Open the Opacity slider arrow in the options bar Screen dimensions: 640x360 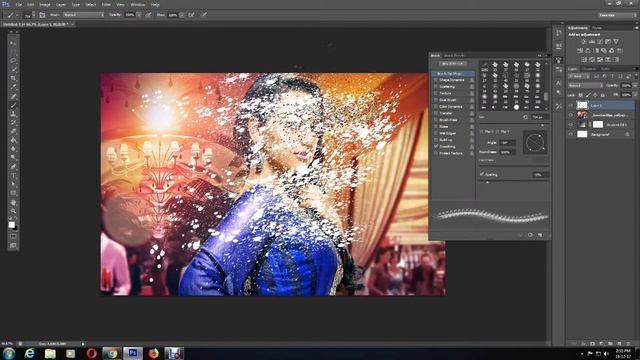click(139, 15)
